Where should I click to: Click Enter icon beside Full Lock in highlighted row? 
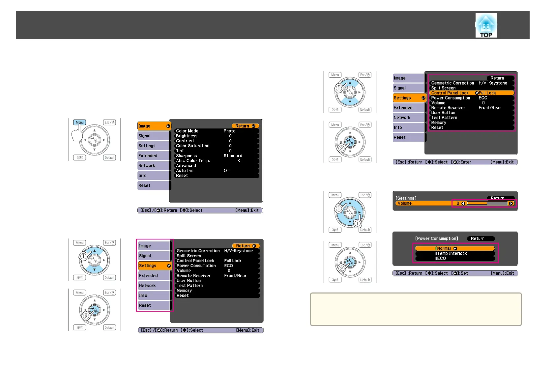(x=477, y=93)
